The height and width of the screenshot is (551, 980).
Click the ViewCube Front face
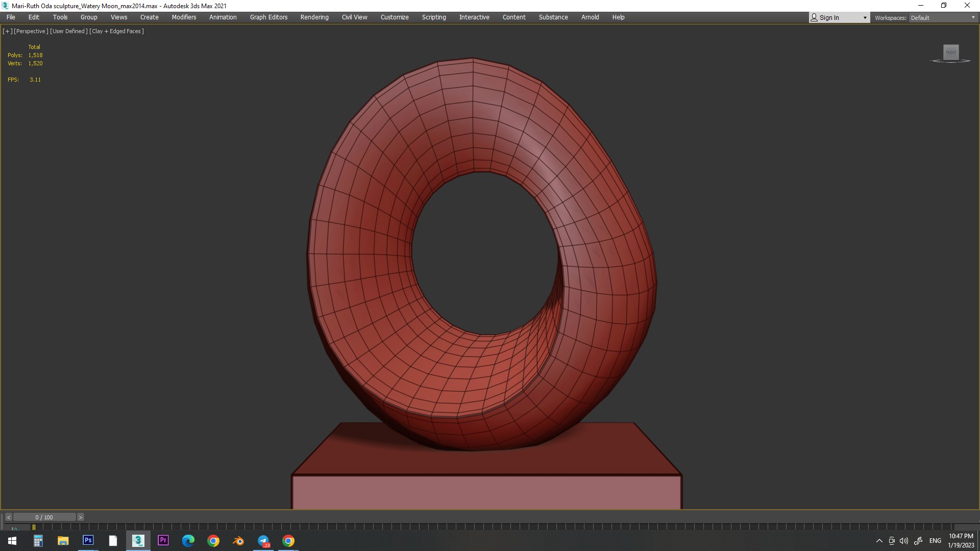(x=951, y=52)
